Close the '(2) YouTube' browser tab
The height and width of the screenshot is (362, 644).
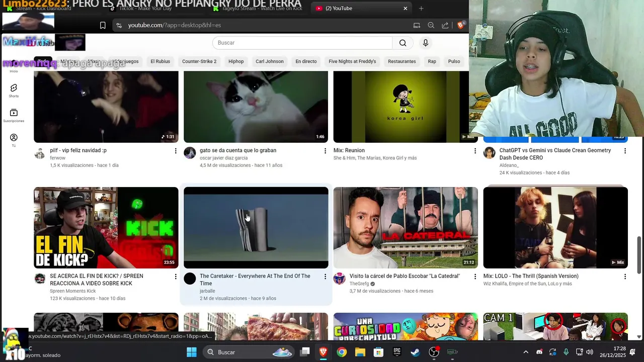[x=405, y=8]
